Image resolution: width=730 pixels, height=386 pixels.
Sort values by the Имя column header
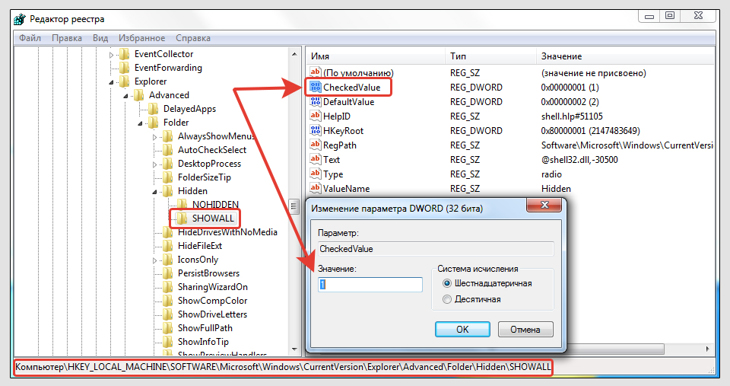(x=375, y=56)
